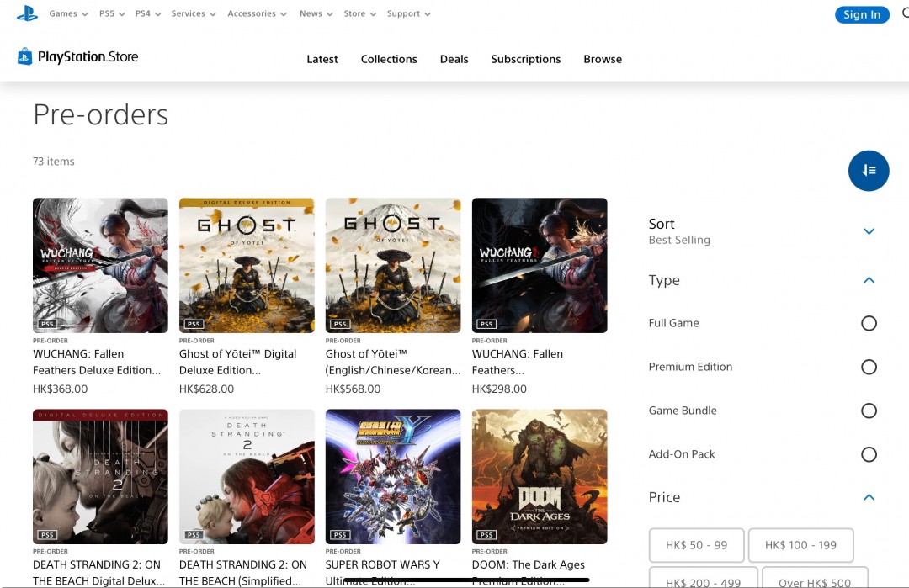Click the search magnifier icon
Screen dimensions: 909x588
pos(904,13)
